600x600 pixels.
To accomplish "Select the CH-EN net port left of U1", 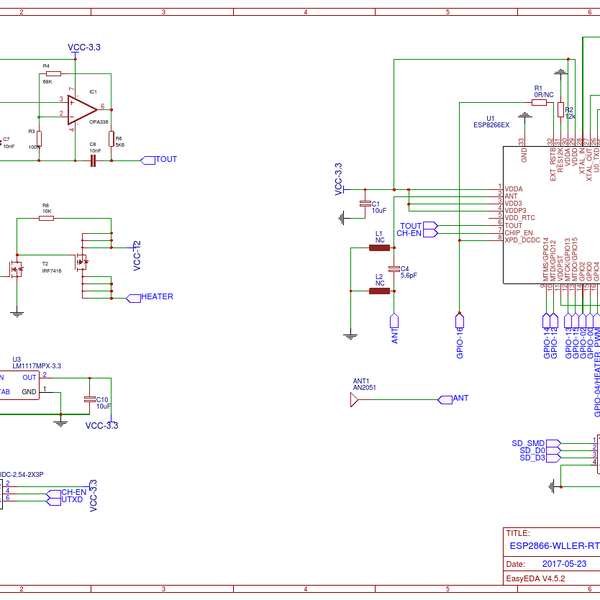I will pyautogui.click(x=415, y=233).
